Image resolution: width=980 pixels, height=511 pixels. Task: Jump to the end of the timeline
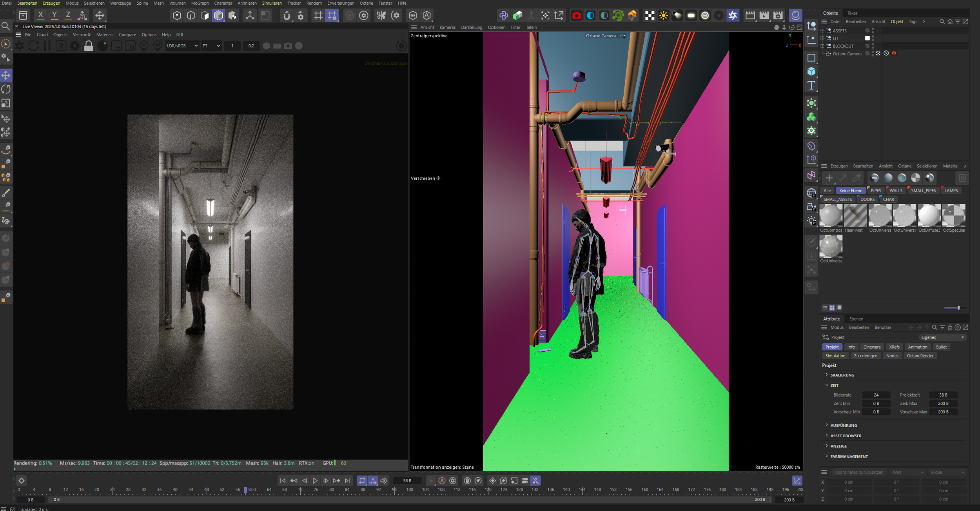point(348,481)
